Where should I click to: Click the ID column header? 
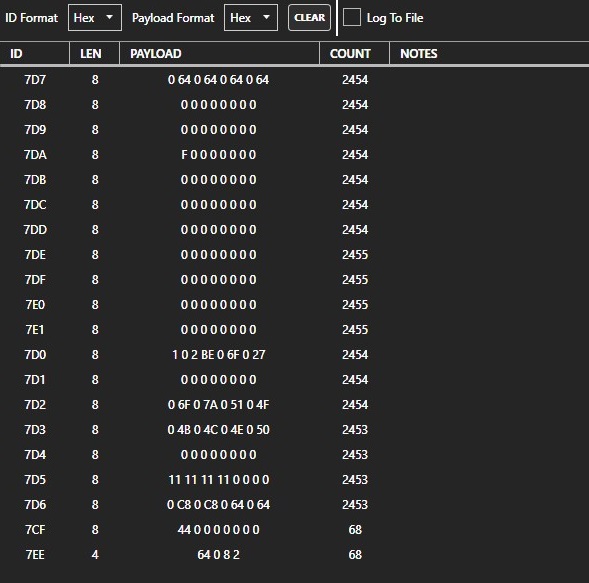(x=35, y=53)
